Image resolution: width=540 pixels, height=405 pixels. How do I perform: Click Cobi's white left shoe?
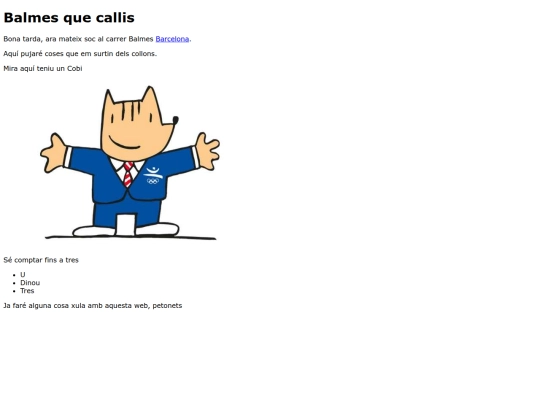click(x=94, y=231)
